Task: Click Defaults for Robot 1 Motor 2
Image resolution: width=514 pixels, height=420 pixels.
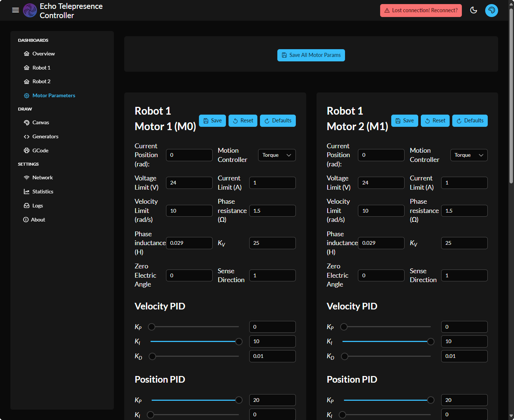Action: (x=470, y=121)
